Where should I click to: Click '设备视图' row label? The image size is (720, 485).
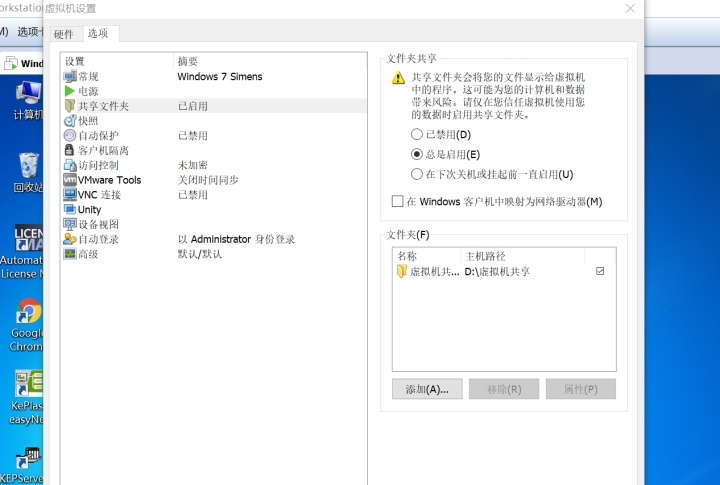click(98, 224)
